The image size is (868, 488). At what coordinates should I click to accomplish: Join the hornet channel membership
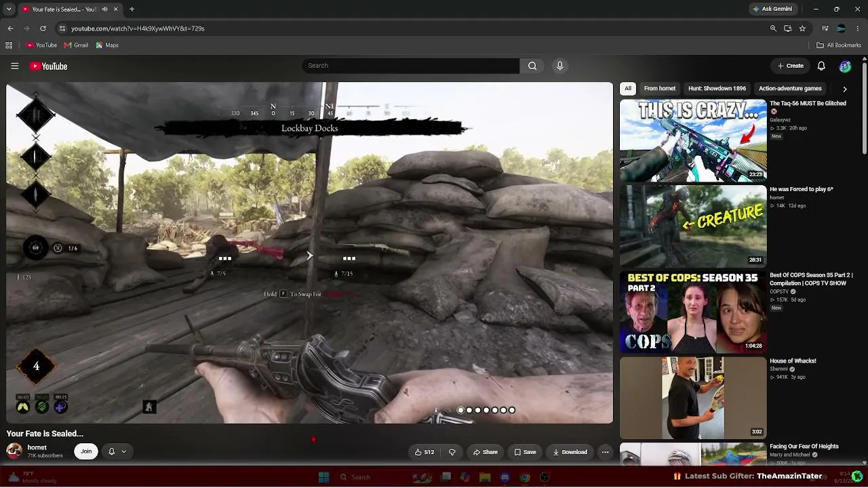coord(86,451)
